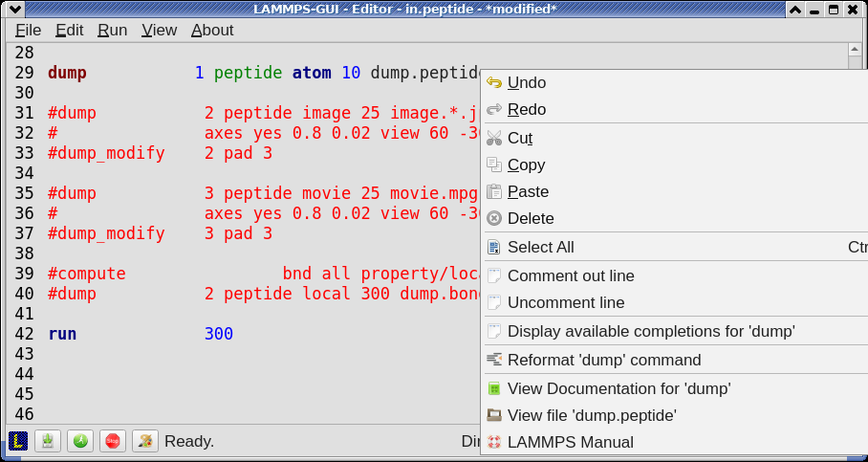This screenshot has height=462, width=868.
Task: Click the yellow Undo arrow icon
Action: point(494,82)
